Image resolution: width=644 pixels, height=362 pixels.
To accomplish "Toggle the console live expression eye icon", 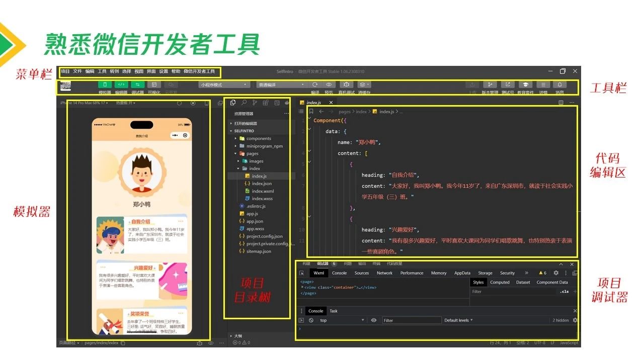I will pyautogui.click(x=373, y=320).
